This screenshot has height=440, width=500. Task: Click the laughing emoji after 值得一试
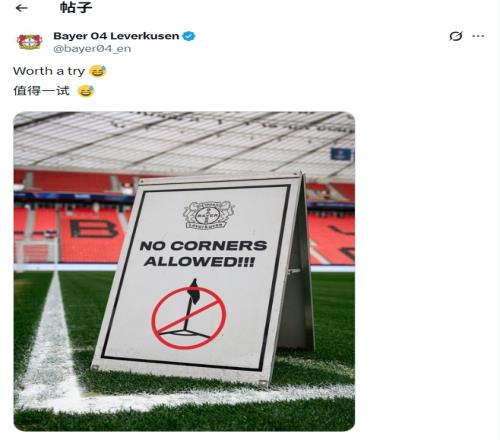point(86,91)
